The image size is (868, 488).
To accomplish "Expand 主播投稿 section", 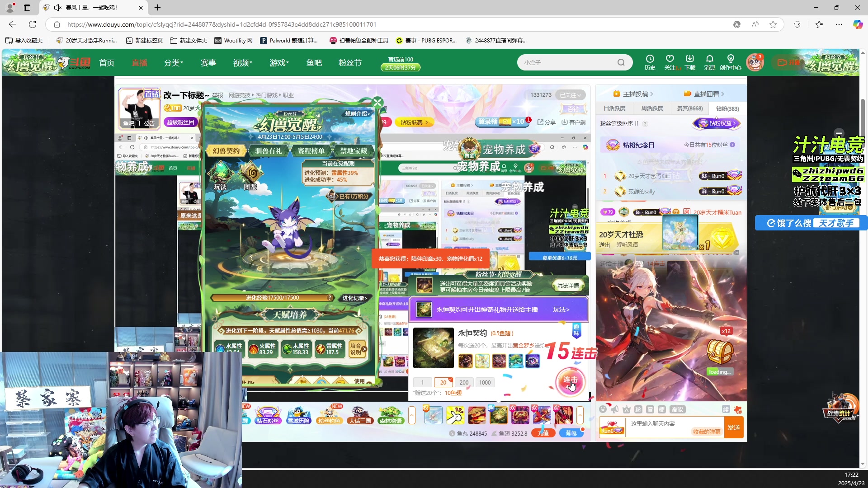I will tap(633, 94).
